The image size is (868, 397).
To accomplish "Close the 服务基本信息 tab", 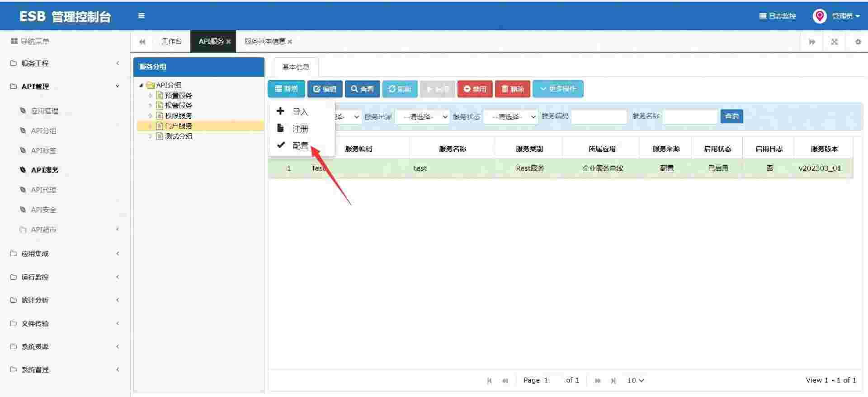I will pos(290,42).
